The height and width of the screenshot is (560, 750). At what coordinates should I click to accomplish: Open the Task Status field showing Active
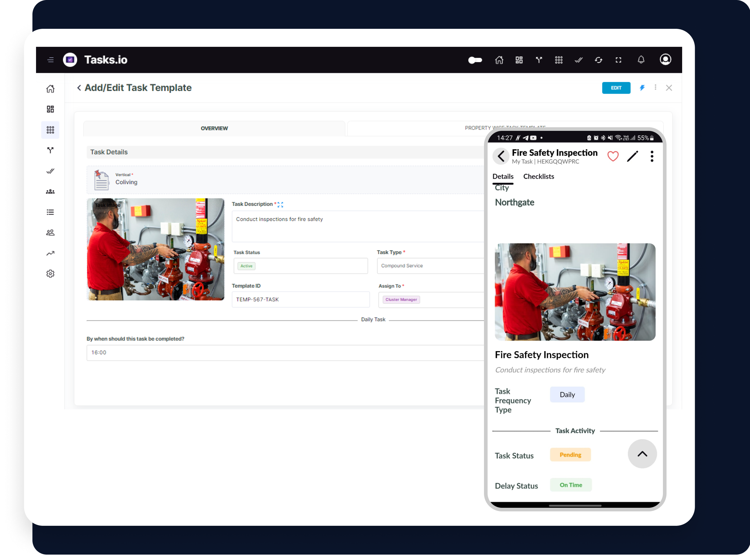(301, 266)
